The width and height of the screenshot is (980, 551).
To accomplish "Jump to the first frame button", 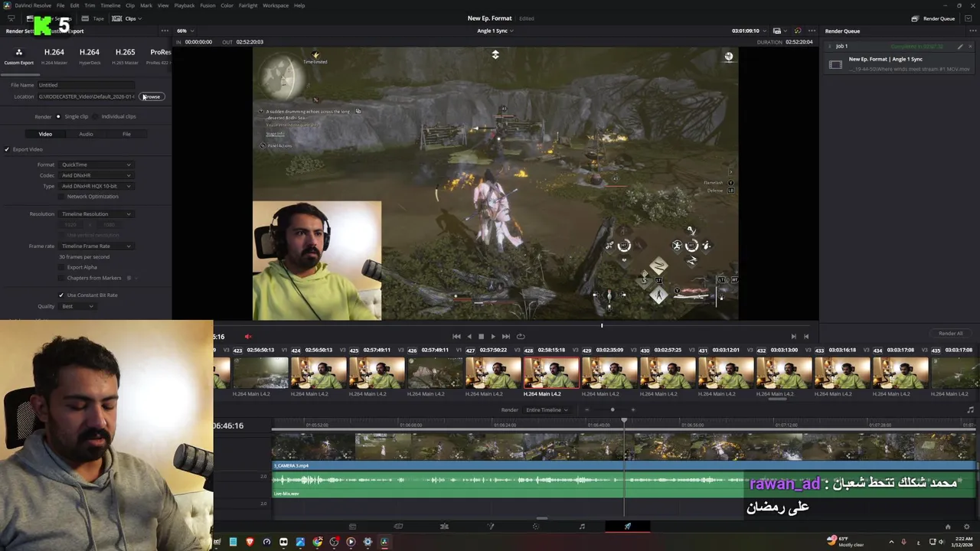I will pos(456,337).
